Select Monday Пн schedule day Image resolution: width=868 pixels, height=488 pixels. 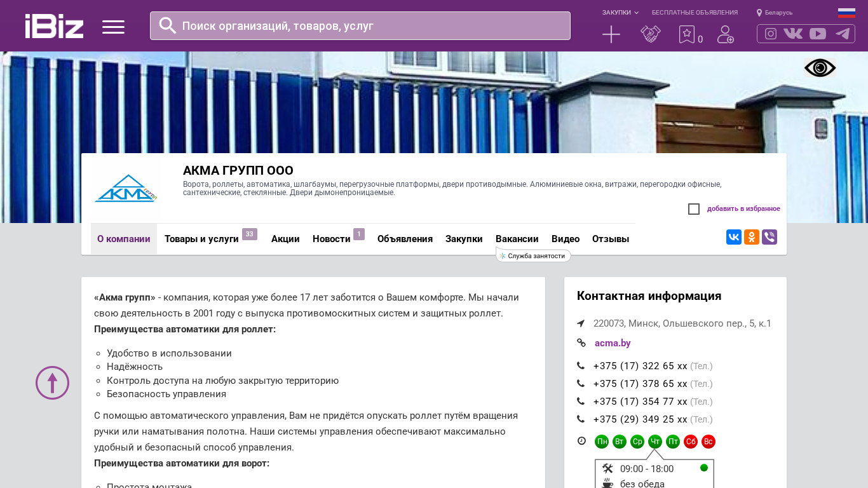coord(602,442)
